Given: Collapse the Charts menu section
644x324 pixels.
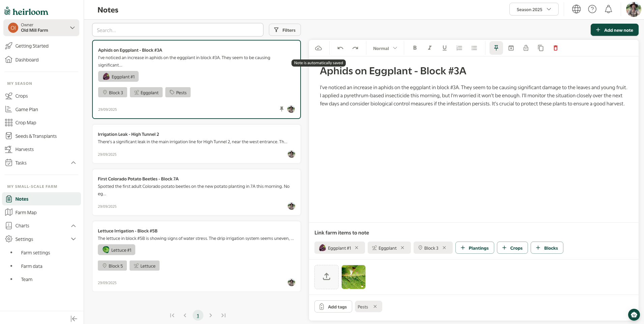Looking at the screenshot, I should [x=73, y=226].
